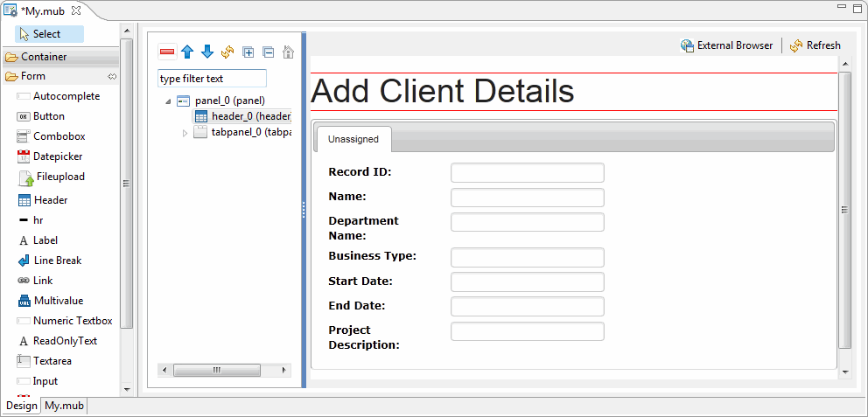Viewport: 868px width, 417px height.
Task: Click the red remove element icon
Action: point(167,52)
